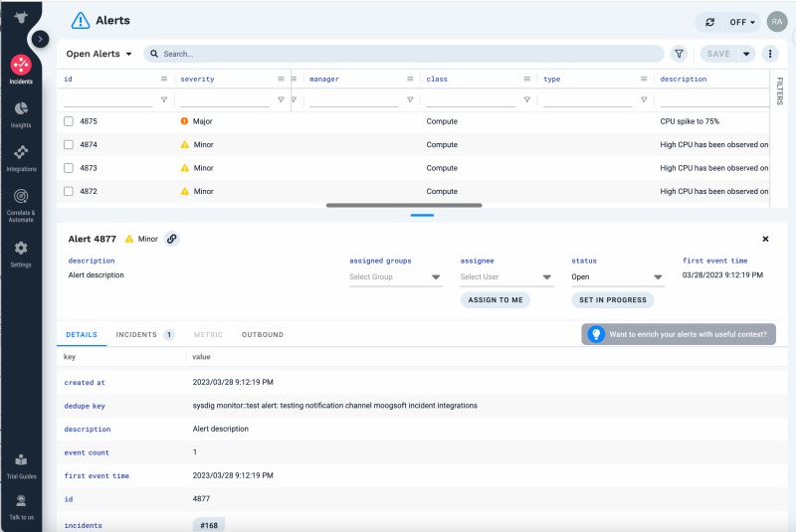Click the severity filter input field

point(225,99)
